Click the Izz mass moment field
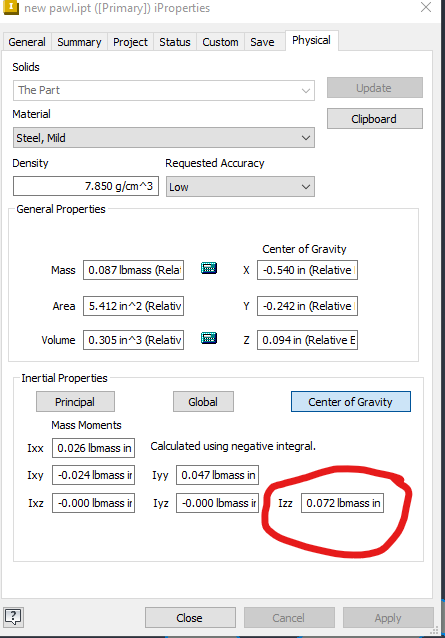 [342, 503]
